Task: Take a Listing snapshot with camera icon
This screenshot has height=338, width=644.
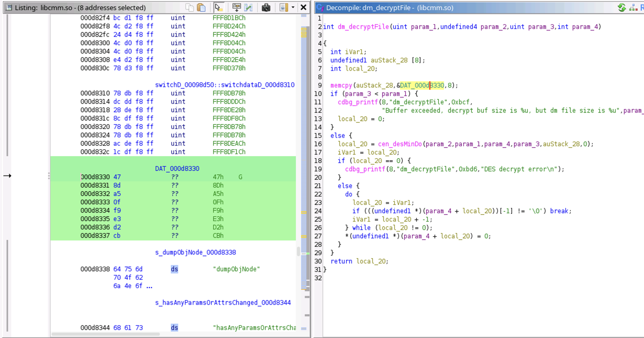Action: pyautogui.click(x=266, y=8)
